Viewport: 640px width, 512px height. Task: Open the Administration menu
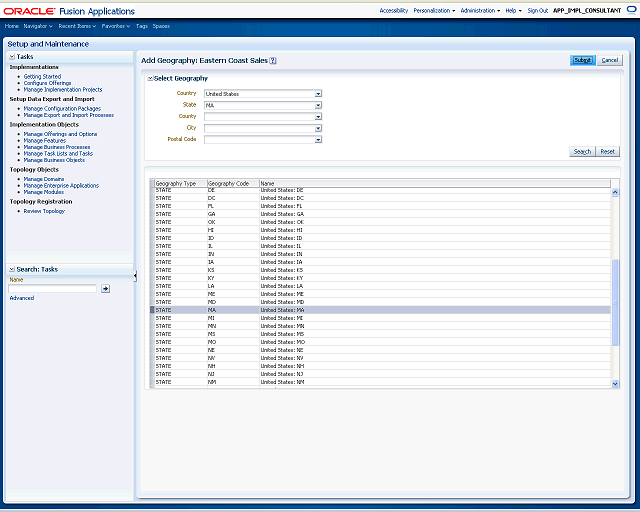coord(480,11)
